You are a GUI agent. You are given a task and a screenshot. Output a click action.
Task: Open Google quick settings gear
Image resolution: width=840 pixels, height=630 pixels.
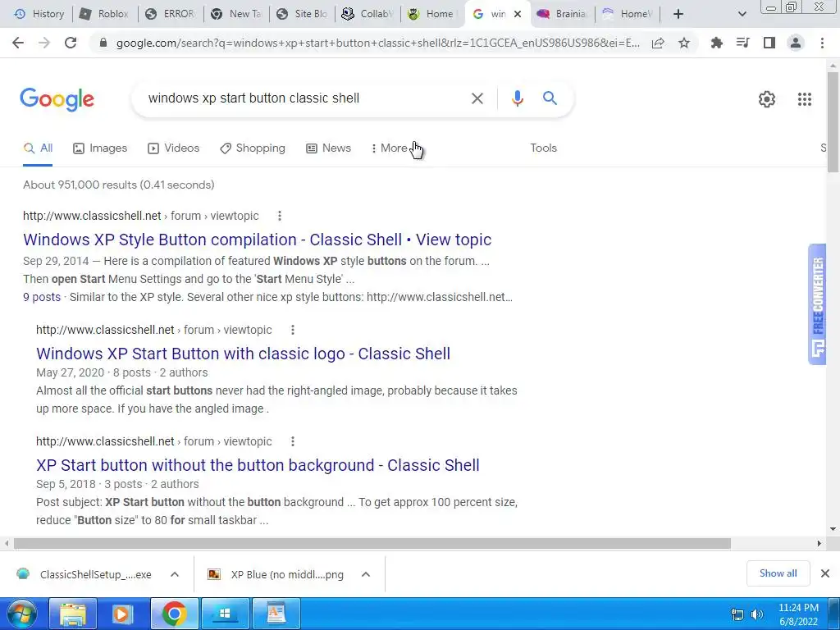(x=767, y=99)
